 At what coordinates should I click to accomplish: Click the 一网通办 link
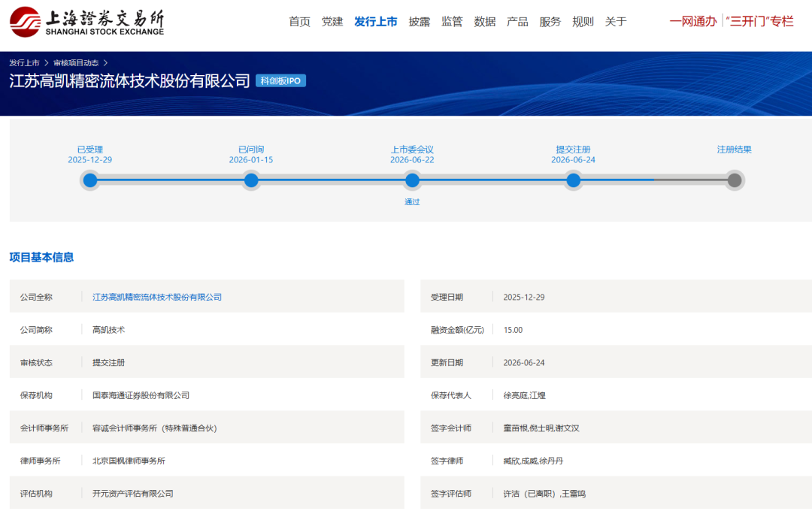click(693, 21)
